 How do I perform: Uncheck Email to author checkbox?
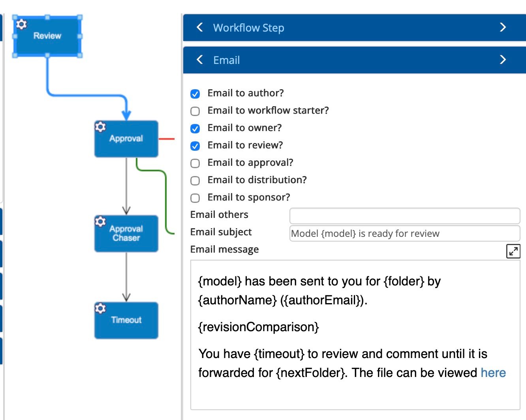pyautogui.click(x=195, y=94)
